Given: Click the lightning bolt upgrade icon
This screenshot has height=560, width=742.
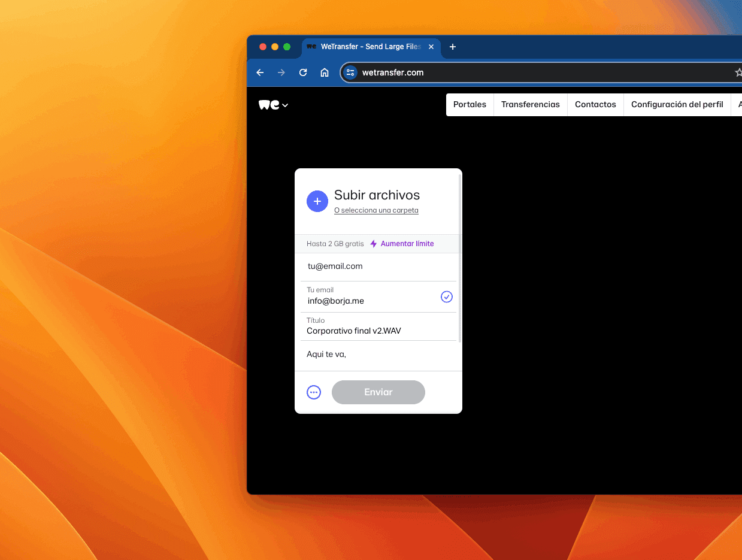Looking at the screenshot, I should pyautogui.click(x=374, y=244).
